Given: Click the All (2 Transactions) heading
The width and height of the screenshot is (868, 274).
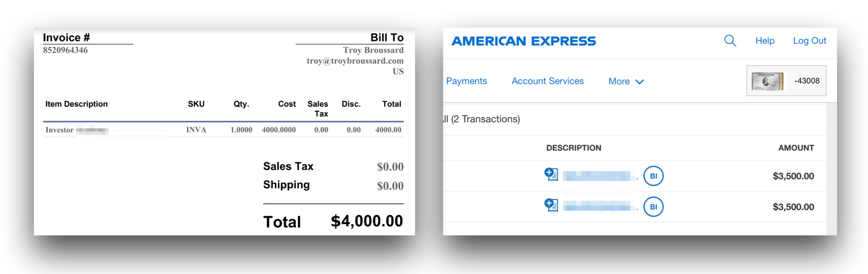Looking at the screenshot, I should [x=483, y=119].
